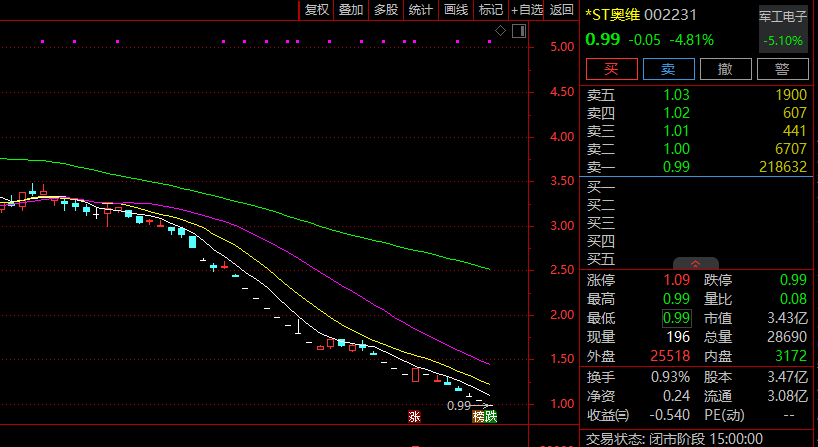The width and height of the screenshot is (818, 447).
Task: Click the boxed 最低 price value 0.99
Action: click(x=676, y=318)
